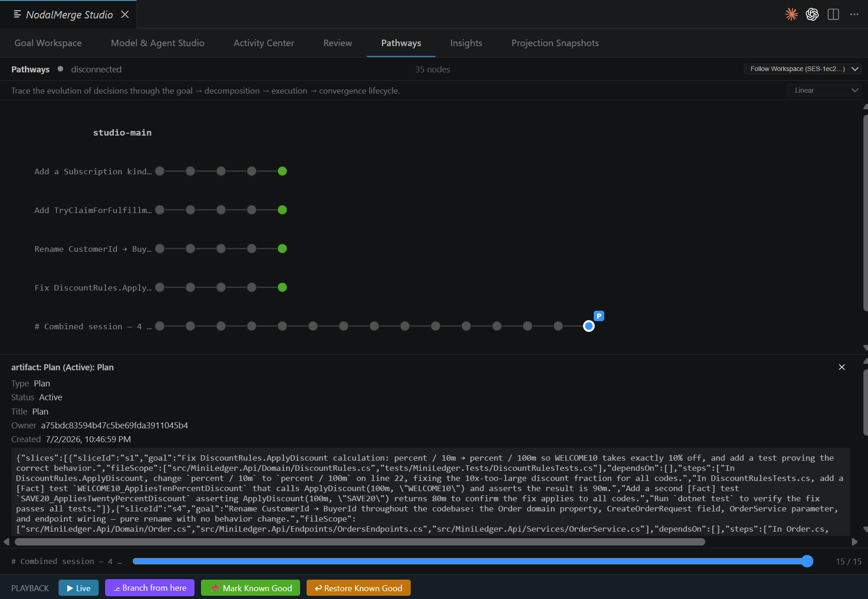Toggle the split editor layout icon
This screenshot has width=868, height=599.
click(x=833, y=14)
